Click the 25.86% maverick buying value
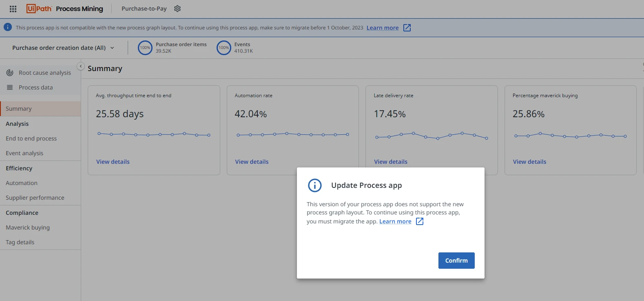Screen dimensions: 644x301 (529, 114)
